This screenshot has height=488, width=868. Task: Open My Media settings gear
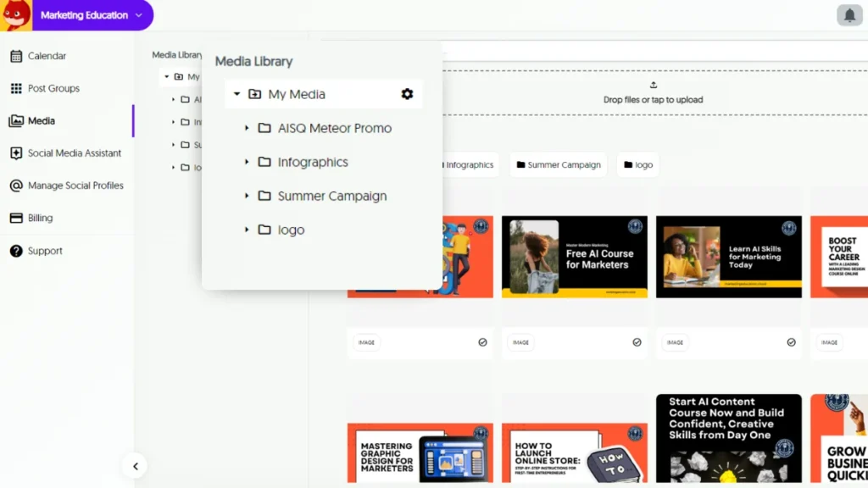[407, 94]
